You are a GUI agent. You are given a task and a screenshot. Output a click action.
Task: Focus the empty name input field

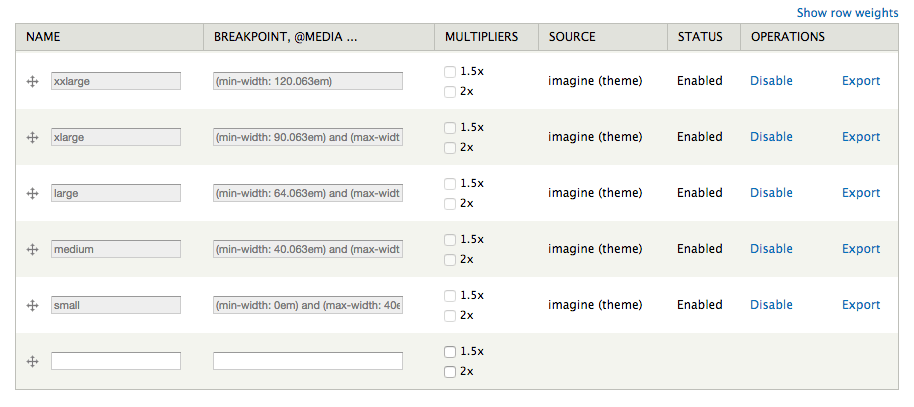[x=116, y=361]
